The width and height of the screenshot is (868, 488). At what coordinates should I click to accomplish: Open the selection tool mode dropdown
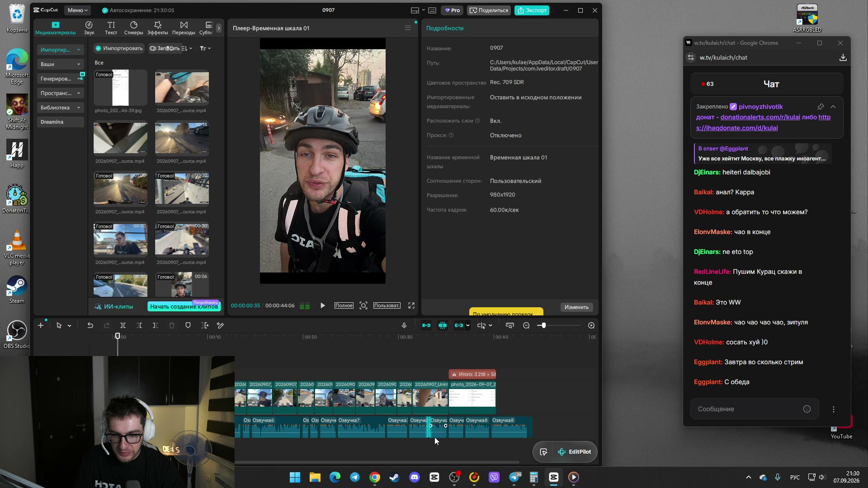click(x=69, y=325)
